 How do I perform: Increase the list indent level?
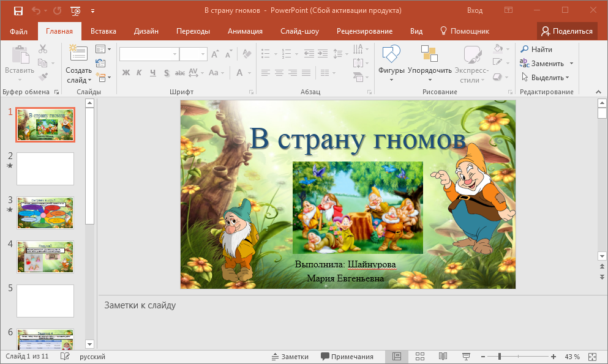point(323,53)
